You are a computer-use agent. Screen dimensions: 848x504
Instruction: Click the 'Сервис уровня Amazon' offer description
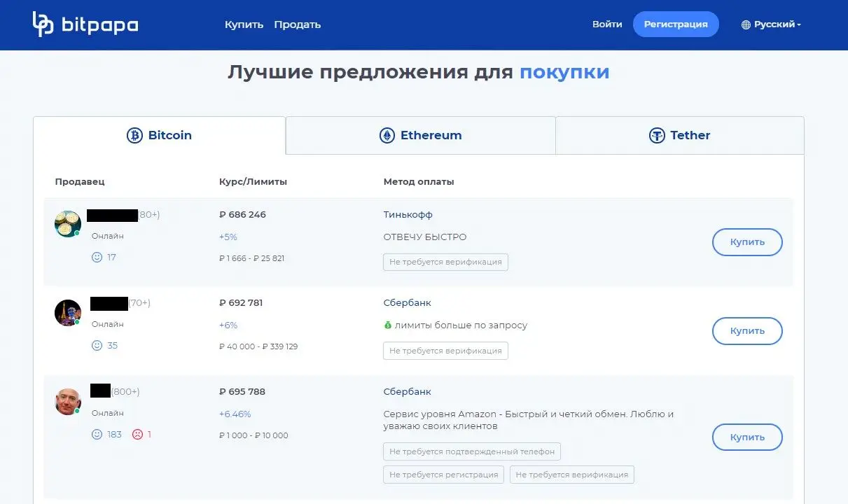point(529,420)
